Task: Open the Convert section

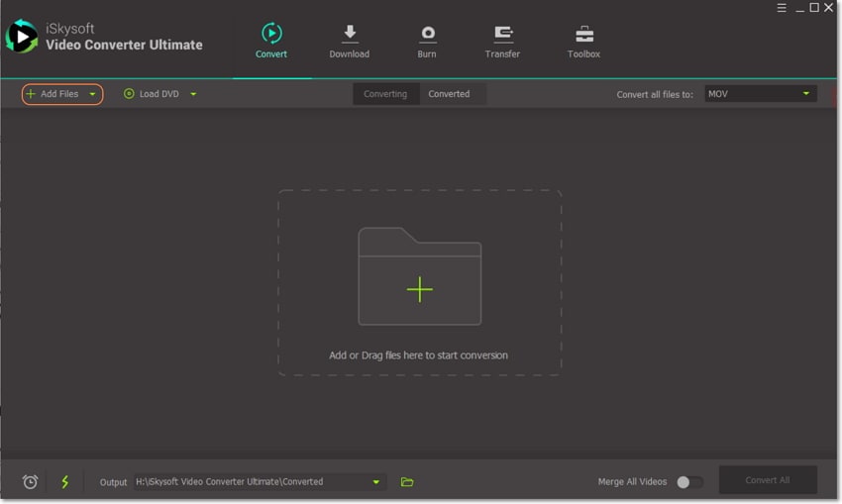Action: [x=271, y=41]
